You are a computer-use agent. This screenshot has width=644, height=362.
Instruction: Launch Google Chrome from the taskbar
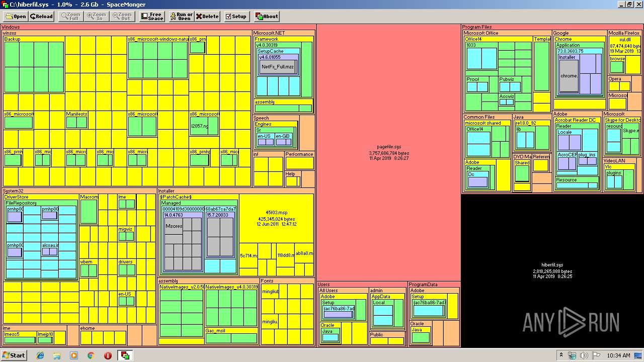pos(91,355)
